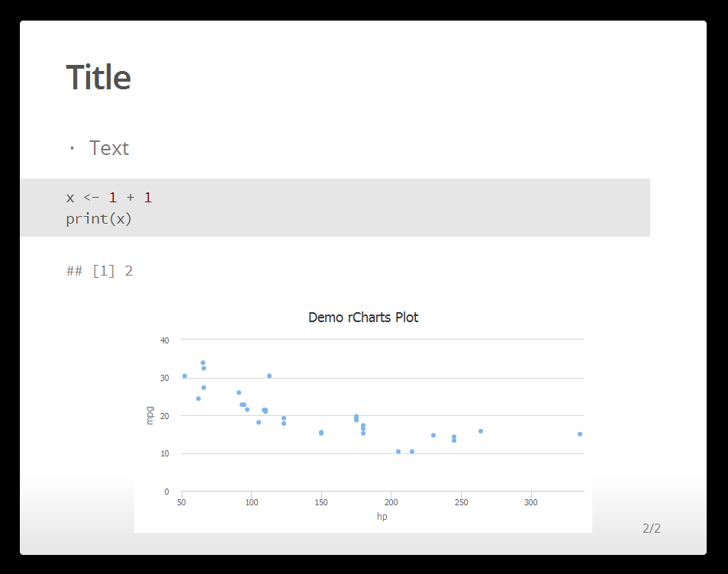Click the data point near 230 hp
The width and height of the screenshot is (728, 574).
pyautogui.click(x=433, y=435)
